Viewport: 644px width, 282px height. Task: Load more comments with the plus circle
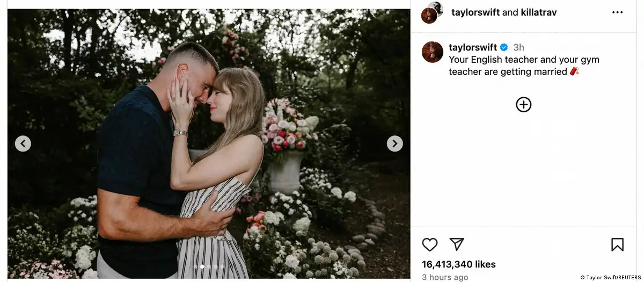(523, 105)
